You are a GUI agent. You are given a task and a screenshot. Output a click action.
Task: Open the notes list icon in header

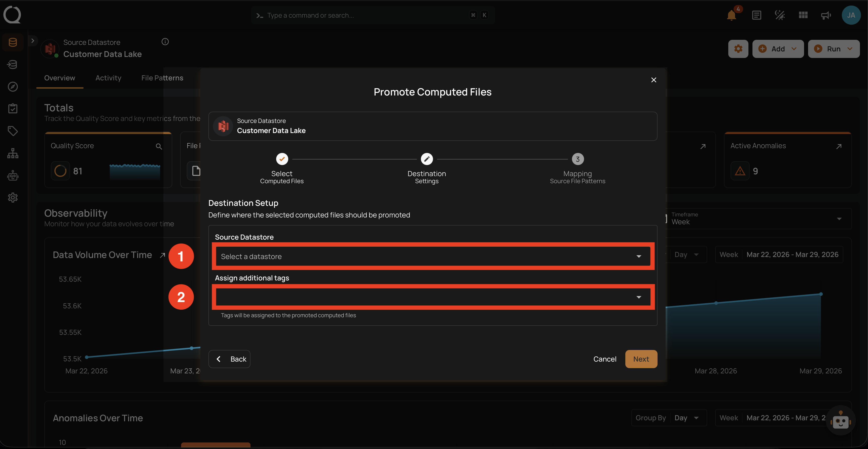pos(756,15)
